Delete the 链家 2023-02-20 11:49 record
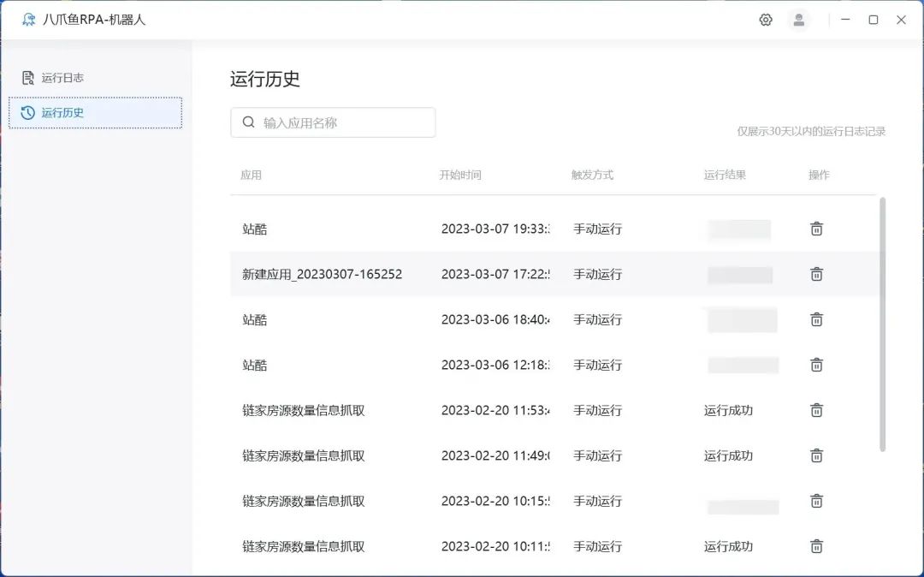924x577 pixels. pyautogui.click(x=816, y=455)
